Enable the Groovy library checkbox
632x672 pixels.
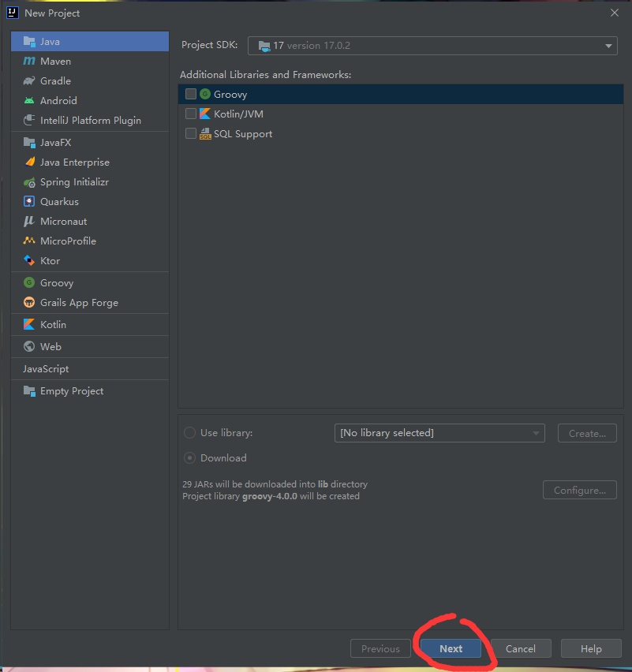[x=191, y=95]
